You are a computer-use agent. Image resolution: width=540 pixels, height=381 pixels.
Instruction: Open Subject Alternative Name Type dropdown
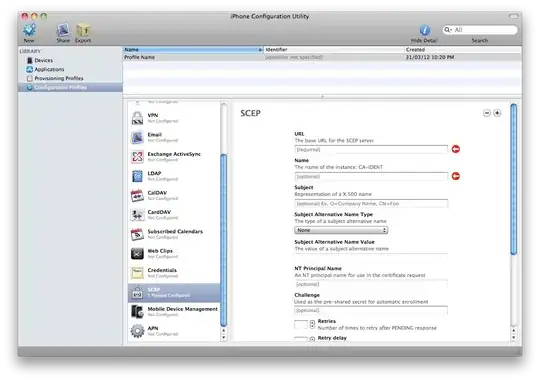[341, 230]
